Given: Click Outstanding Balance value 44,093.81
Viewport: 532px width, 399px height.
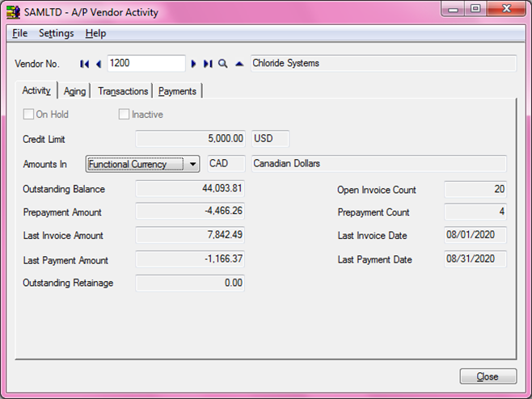Looking at the screenshot, I should click(190, 188).
